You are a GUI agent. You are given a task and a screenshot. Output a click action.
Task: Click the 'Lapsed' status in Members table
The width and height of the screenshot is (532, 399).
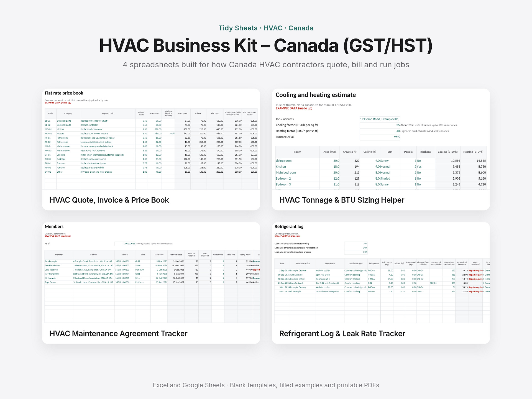pyautogui.click(x=256, y=270)
